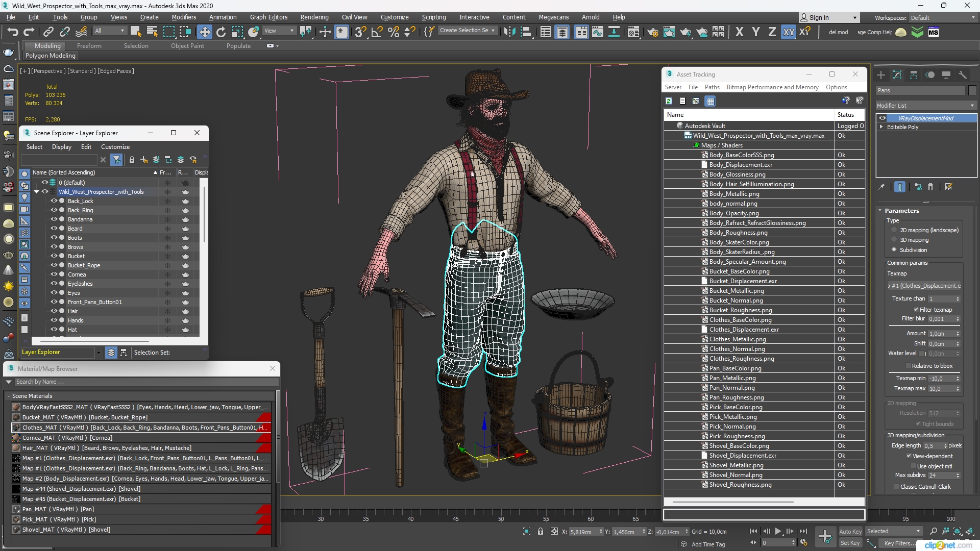980x551 pixels.
Task: Restrict to X axis button
Action: 739,32
